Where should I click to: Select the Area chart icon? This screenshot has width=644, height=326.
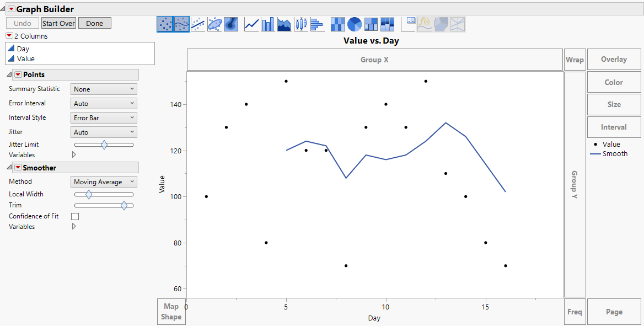284,24
